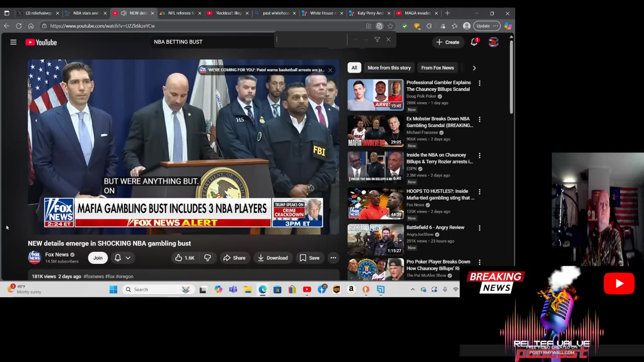Select the All filter chip

click(354, 68)
